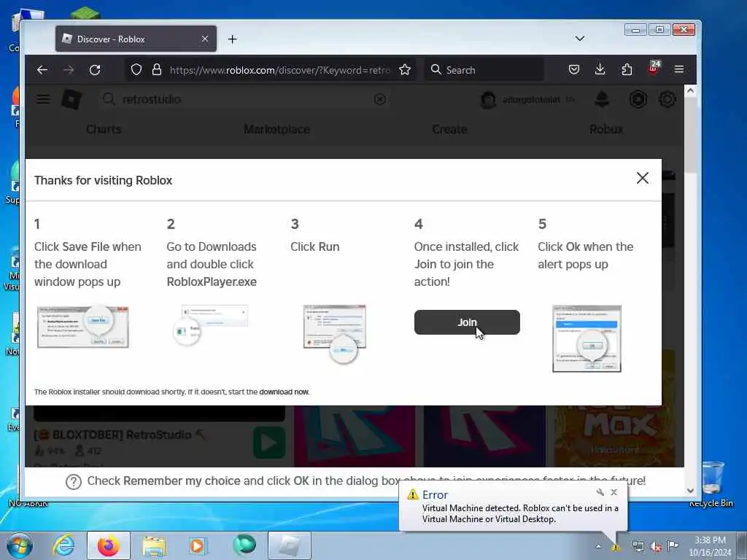Click the red extension badge showing 24
Screen dimensions: 747x560
tap(654, 68)
